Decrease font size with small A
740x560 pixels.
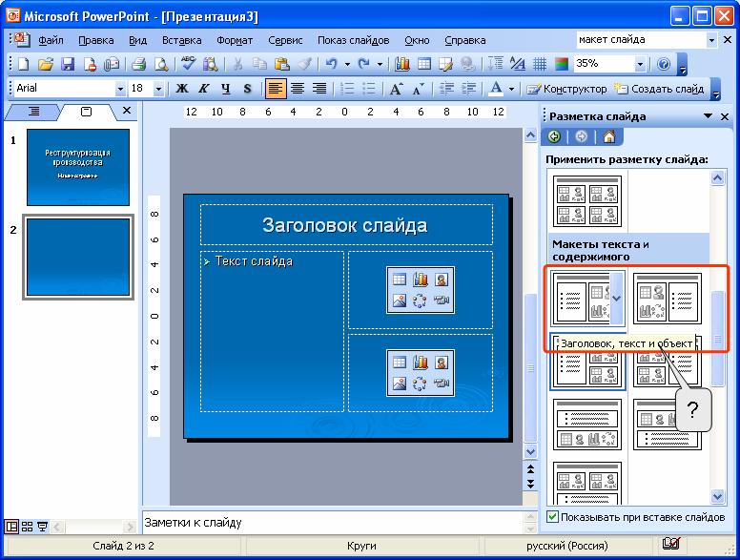tap(418, 89)
